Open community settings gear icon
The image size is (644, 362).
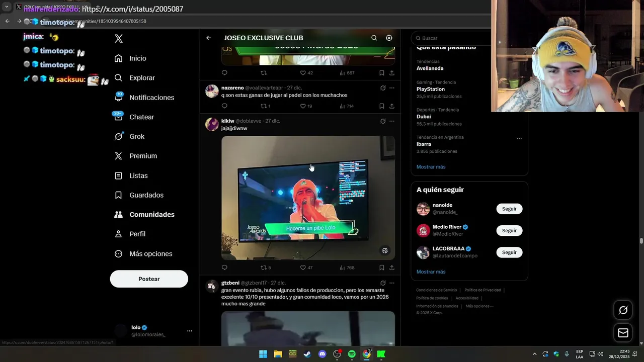[389, 38]
